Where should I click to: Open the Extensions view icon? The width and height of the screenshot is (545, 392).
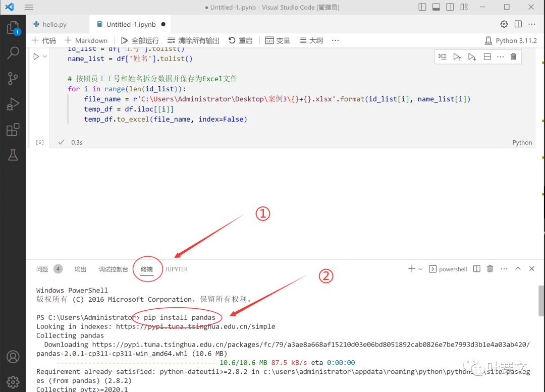click(x=13, y=130)
